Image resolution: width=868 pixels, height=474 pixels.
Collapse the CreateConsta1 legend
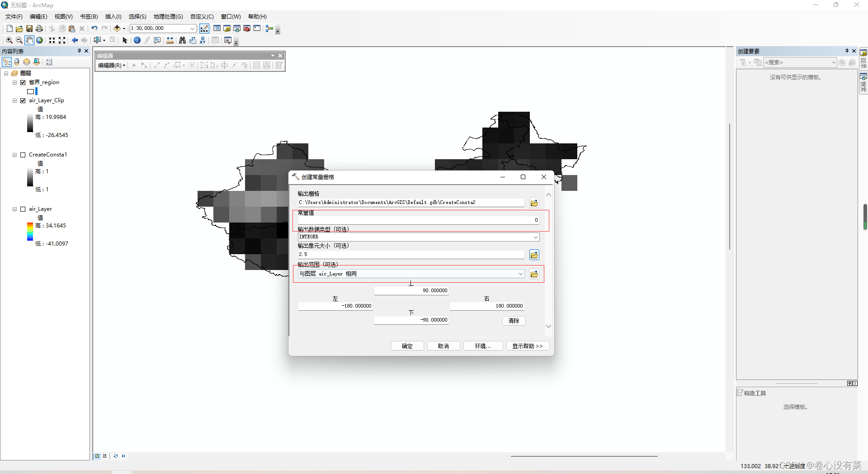14,155
